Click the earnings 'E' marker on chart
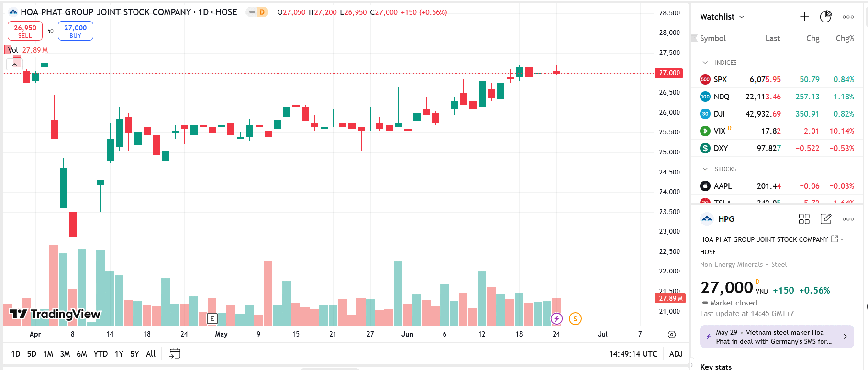 212,319
